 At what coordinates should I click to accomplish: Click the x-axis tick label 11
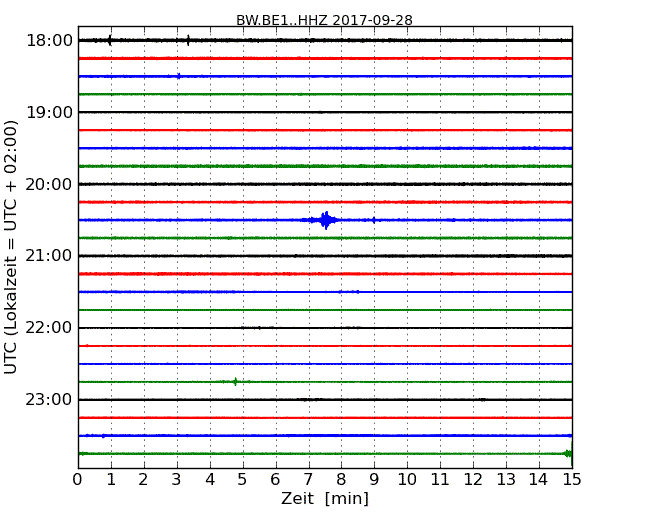[440, 480]
